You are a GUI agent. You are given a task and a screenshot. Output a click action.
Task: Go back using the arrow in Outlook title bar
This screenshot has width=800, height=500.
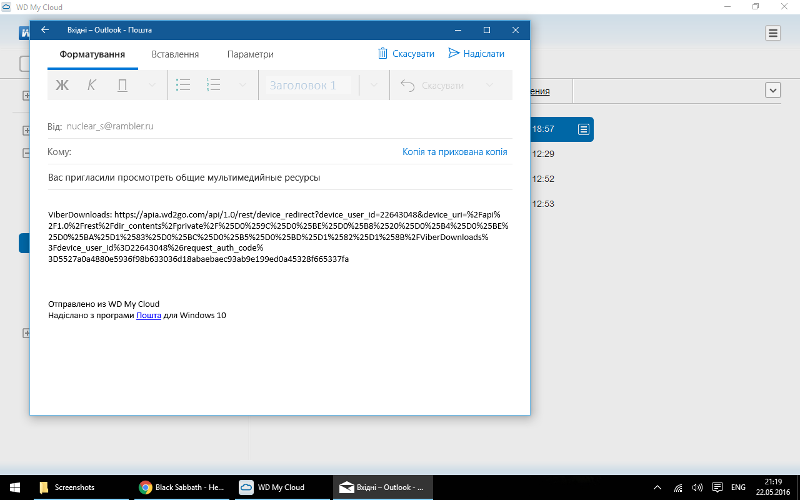click(45, 30)
